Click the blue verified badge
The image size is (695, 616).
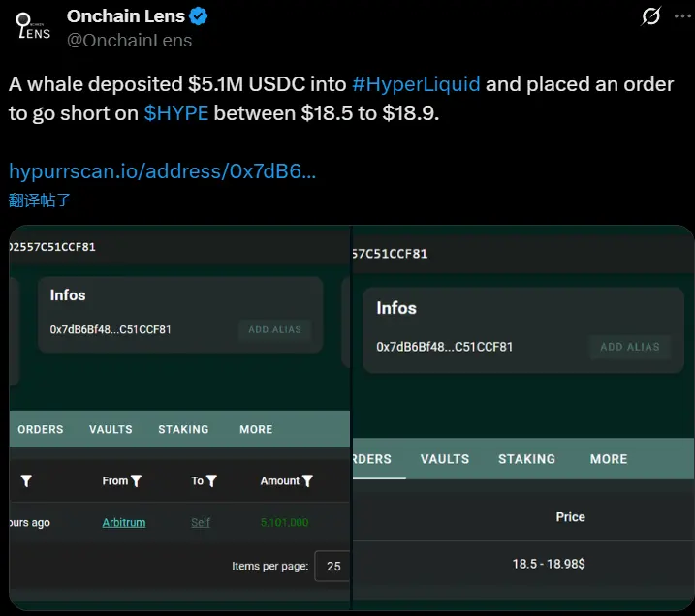198,16
